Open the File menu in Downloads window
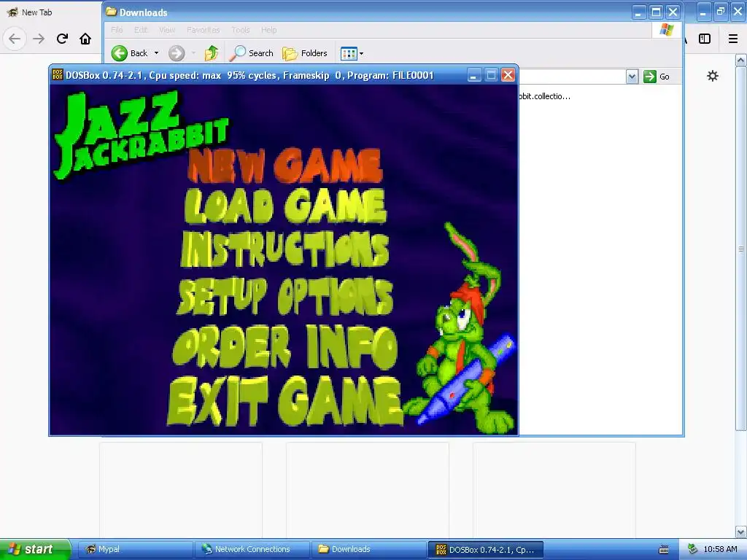Screen dimensions: 747x560 [x=117, y=29]
